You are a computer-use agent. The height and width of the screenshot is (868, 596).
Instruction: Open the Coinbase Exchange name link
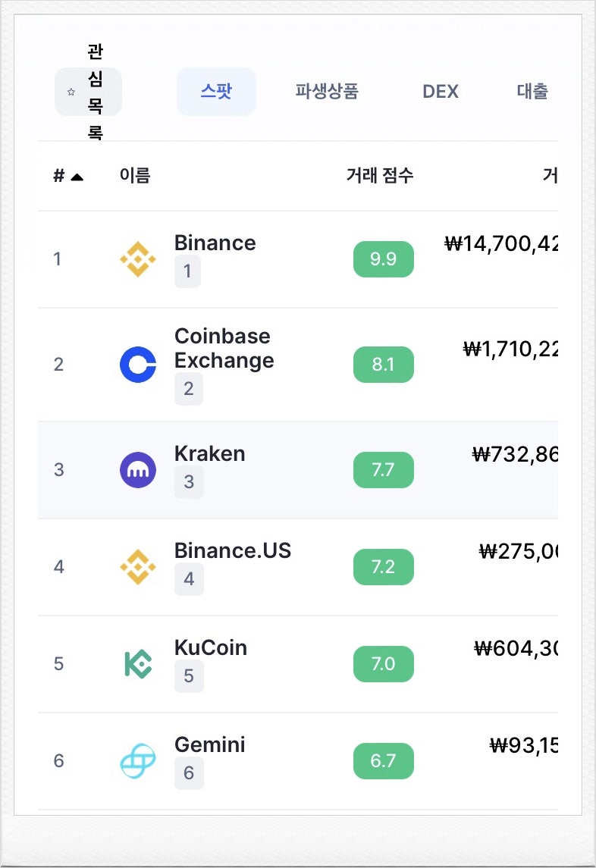[x=223, y=348]
